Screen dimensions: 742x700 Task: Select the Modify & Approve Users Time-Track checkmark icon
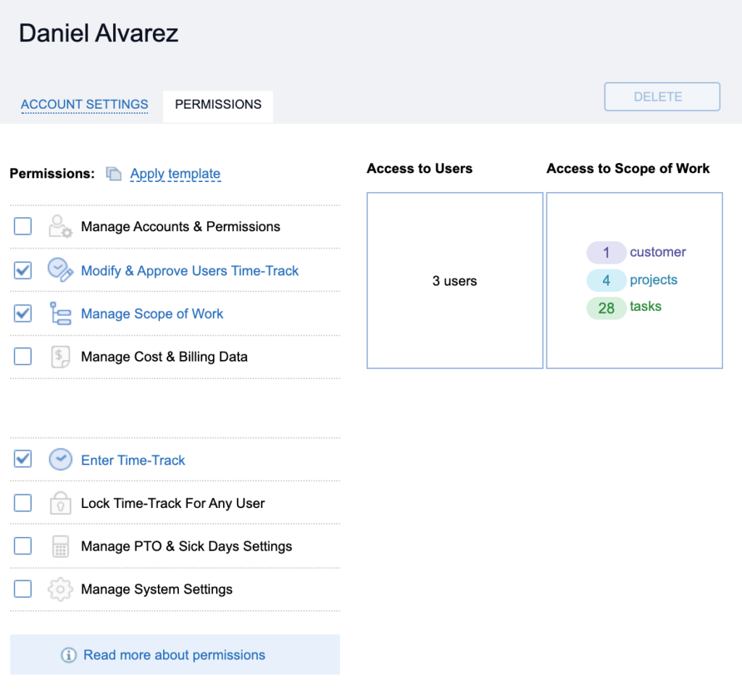point(60,270)
